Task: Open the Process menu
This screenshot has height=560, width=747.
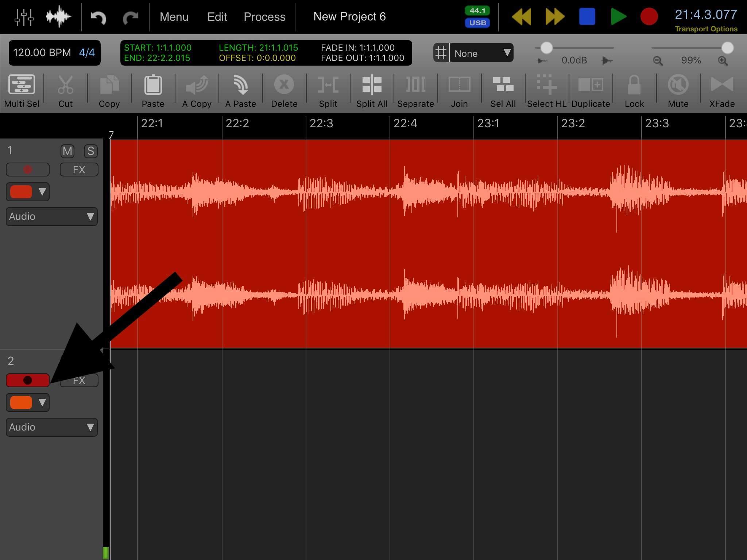Action: tap(264, 17)
